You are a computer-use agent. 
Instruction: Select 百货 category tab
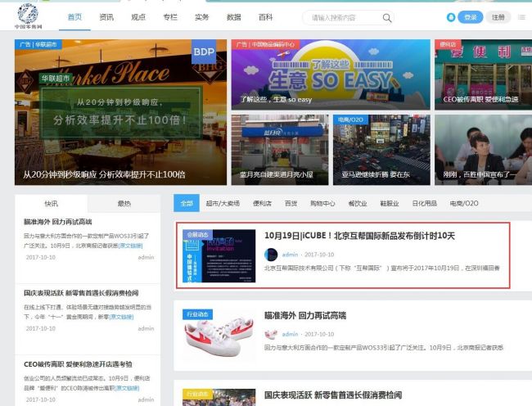[291, 203]
